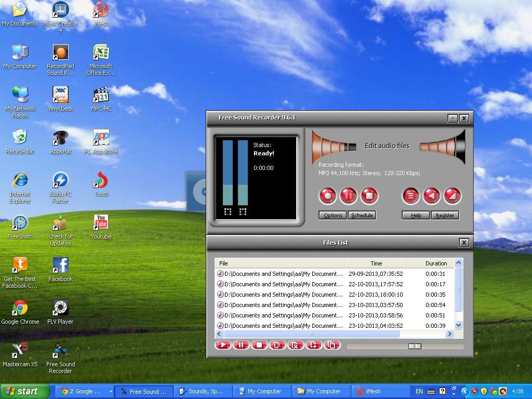This screenshot has width=532, height=399.
Task: Play the selected file in Files List
Action: 223,345
